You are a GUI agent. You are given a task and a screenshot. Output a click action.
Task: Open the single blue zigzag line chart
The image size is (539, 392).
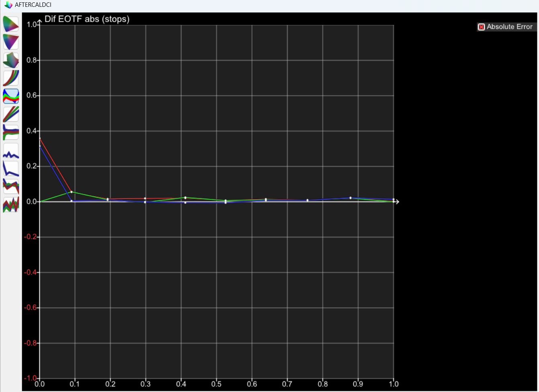pyautogui.click(x=11, y=151)
